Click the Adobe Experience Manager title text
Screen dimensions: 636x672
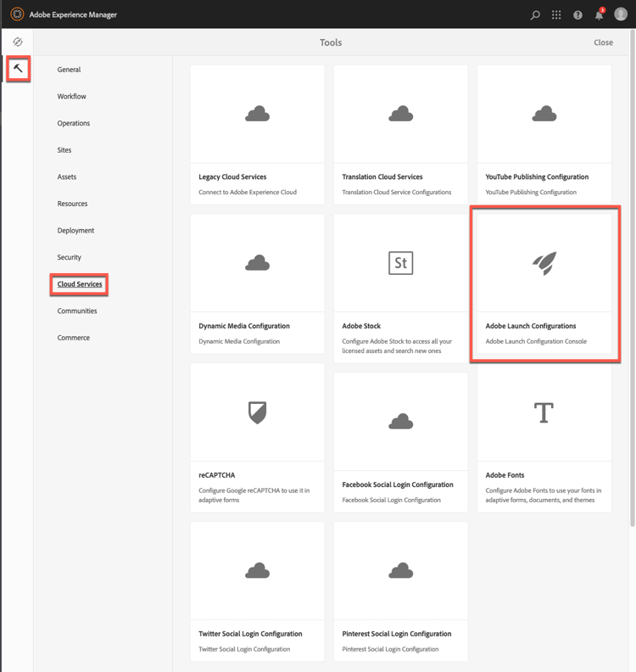[73, 14]
